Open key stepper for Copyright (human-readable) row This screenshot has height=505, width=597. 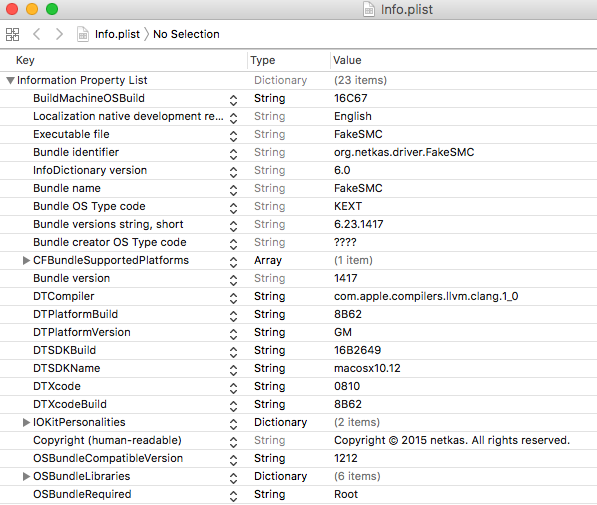[233, 442]
